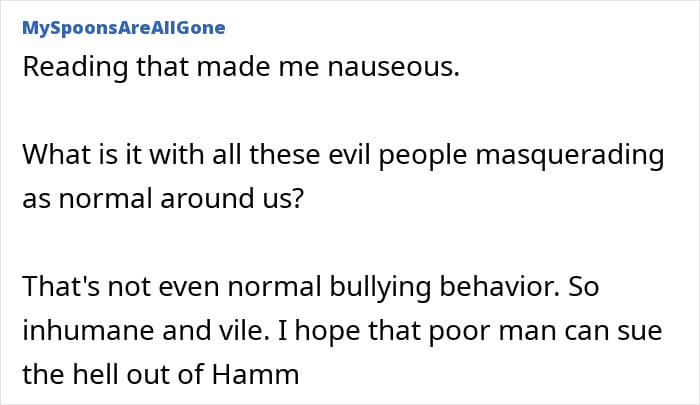This screenshot has width=700, height=405.
Task: Click the name 'Hamm' ending the comment
Action: [255, 374]
